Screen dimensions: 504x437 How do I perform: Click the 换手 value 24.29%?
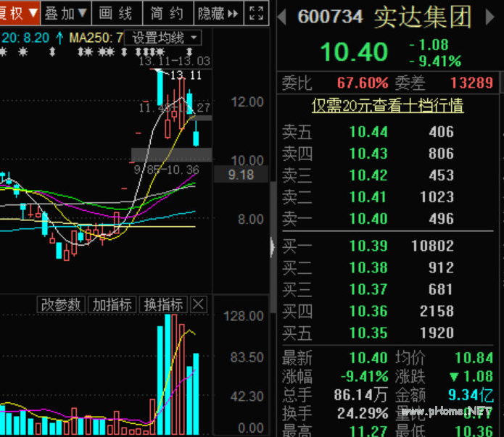tap(363, 414)
